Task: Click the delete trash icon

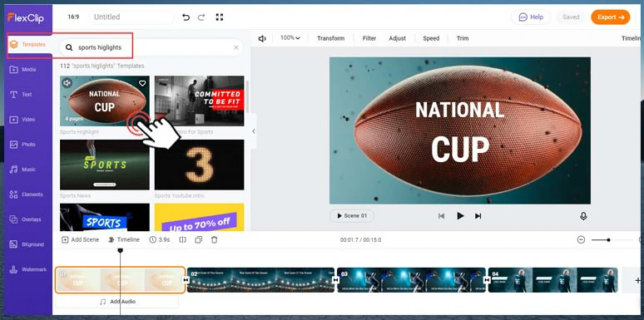Action: point(215,239)
